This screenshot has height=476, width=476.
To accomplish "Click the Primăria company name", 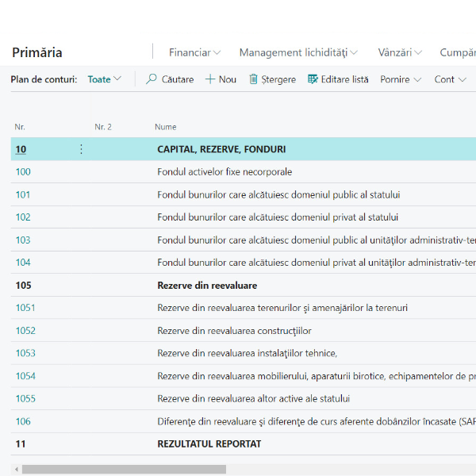I will point(37,52).
